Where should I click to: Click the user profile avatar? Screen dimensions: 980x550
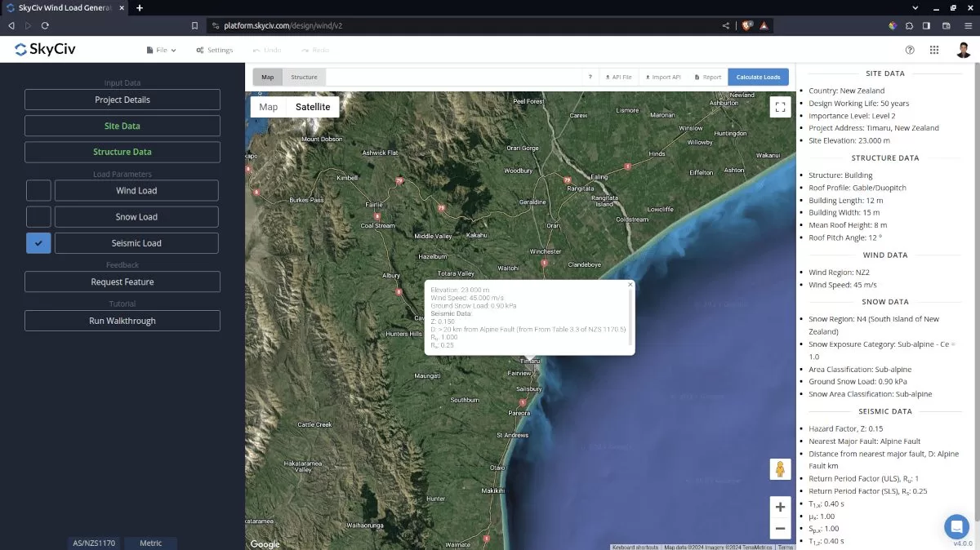(x=964, y=50)
